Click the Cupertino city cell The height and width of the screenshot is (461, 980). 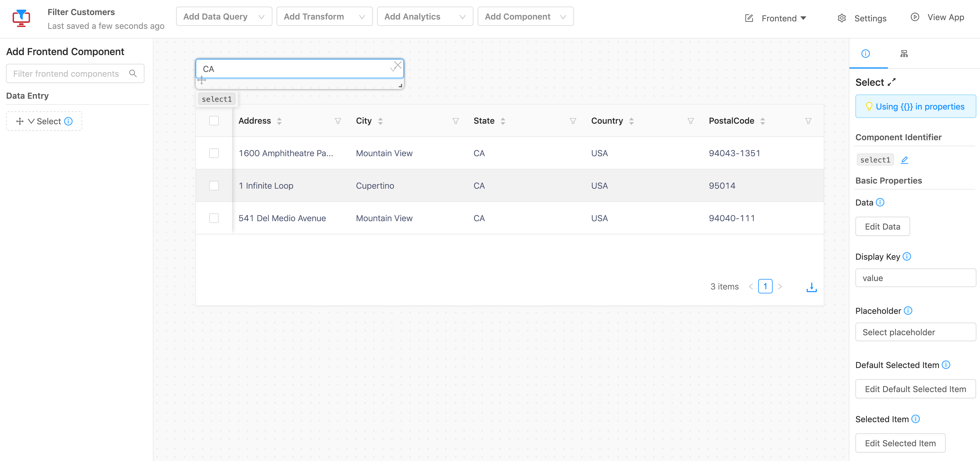(x=375, y=186)
